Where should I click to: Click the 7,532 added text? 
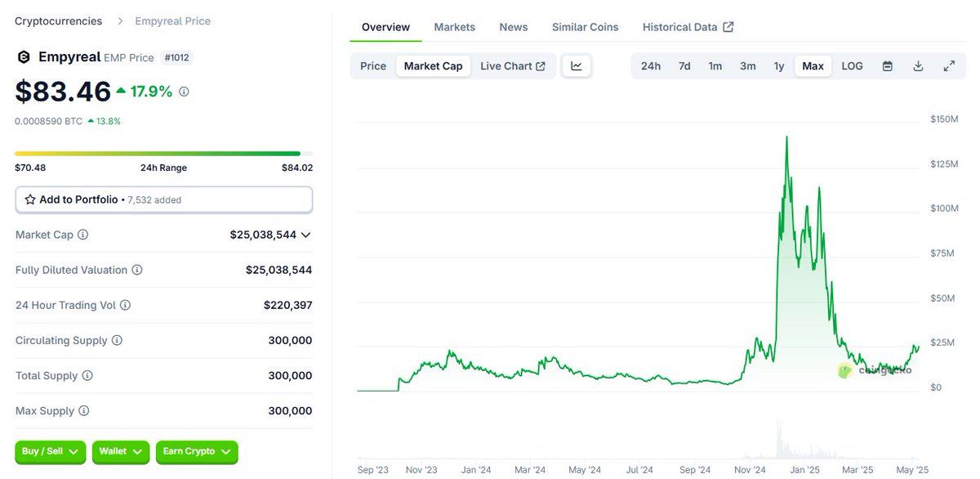[154, 200]
